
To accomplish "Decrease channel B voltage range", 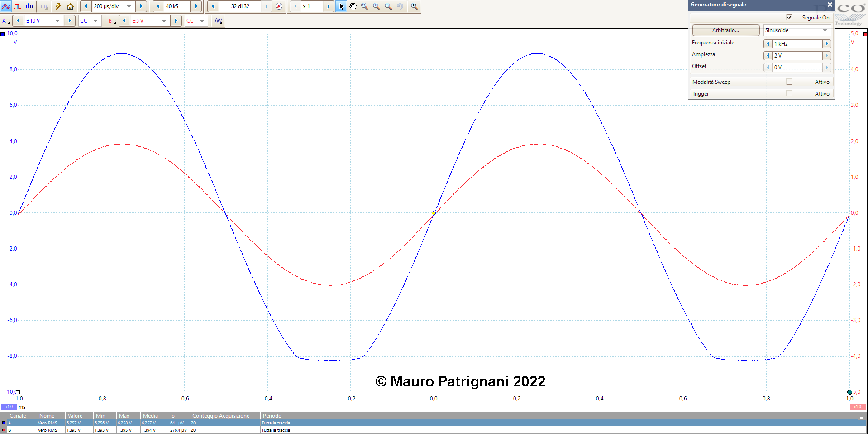I will (x=124, y=21).
